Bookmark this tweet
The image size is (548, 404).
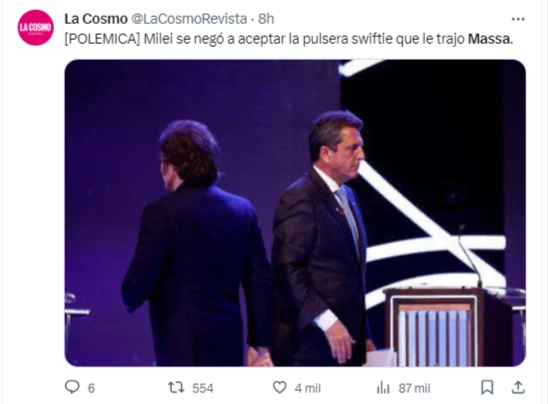pyautogui.click(x=487, y=388)
